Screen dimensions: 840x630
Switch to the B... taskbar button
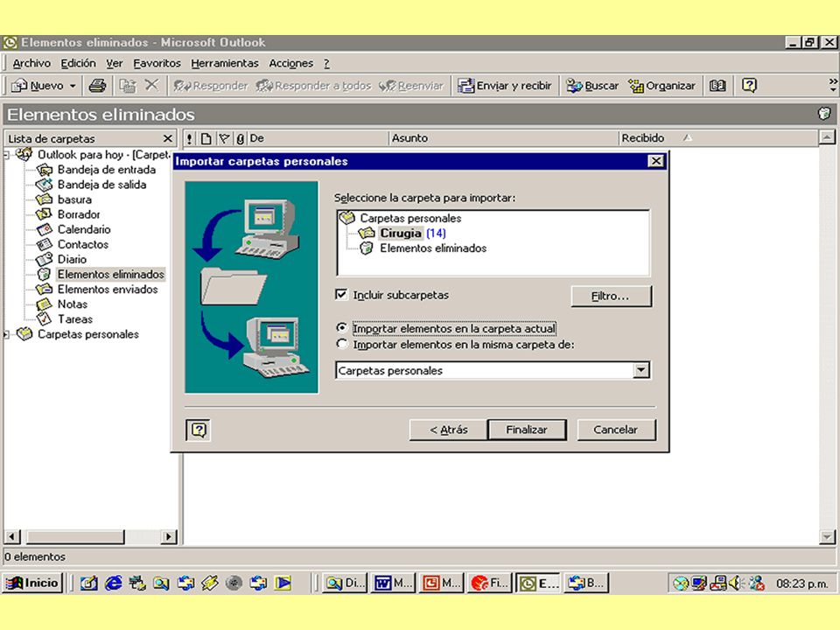[x=585, y=583]
